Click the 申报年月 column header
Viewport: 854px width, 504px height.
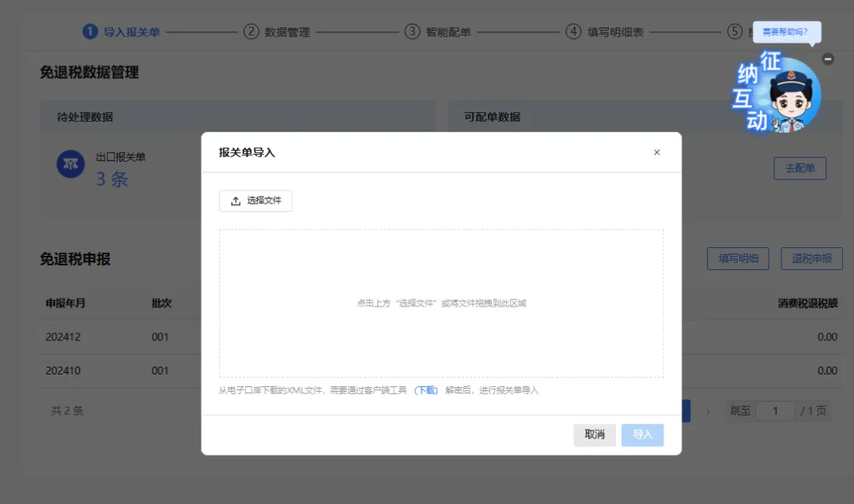66,303
